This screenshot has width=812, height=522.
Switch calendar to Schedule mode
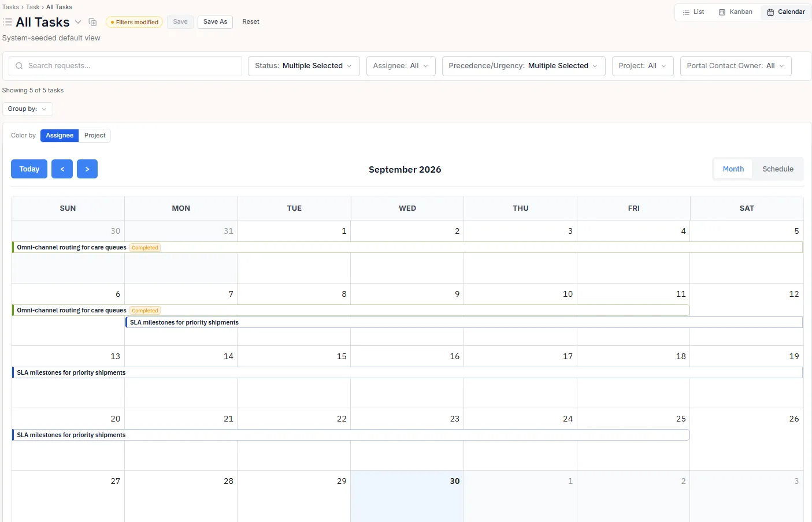click(x=778, y=169)
